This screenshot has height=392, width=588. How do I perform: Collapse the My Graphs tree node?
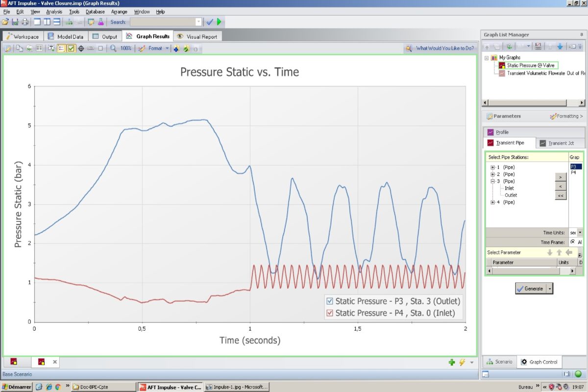487,58
